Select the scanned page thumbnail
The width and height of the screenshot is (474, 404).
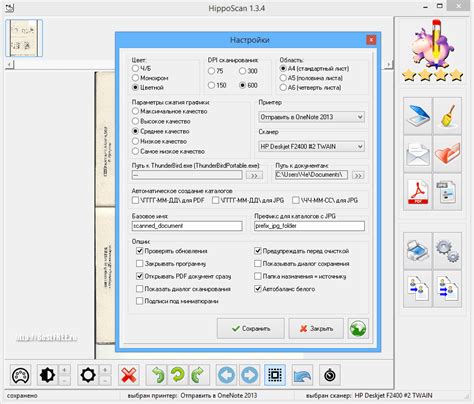tap(24, 38)
